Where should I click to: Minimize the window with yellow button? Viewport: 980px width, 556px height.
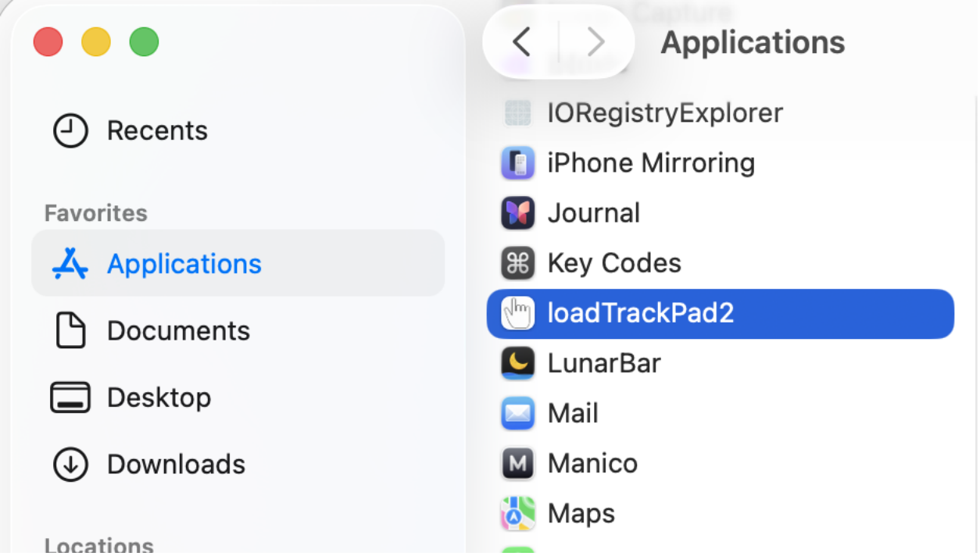[x=96, y=41]
